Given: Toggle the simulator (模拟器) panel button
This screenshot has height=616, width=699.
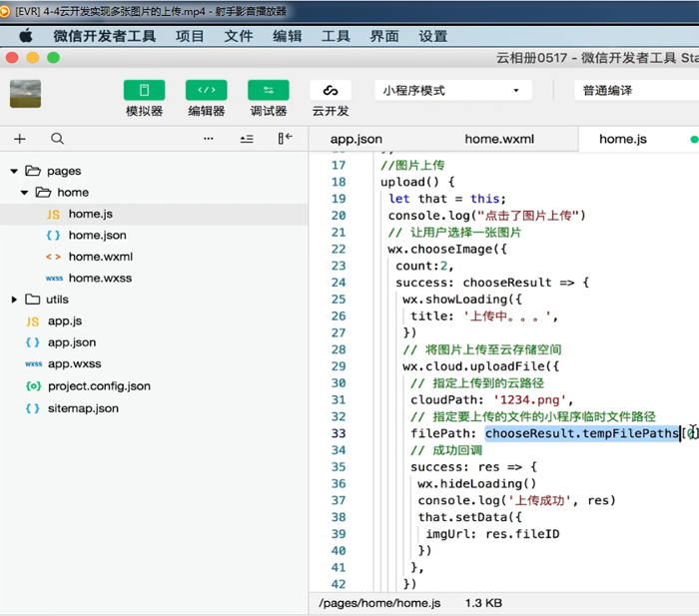Looking at the screenshot, I should tap(144, 91).
